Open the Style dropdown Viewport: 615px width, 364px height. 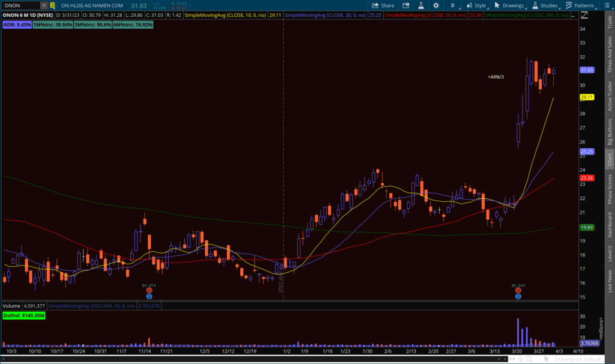pyautogui.click(x=476, y=5)
